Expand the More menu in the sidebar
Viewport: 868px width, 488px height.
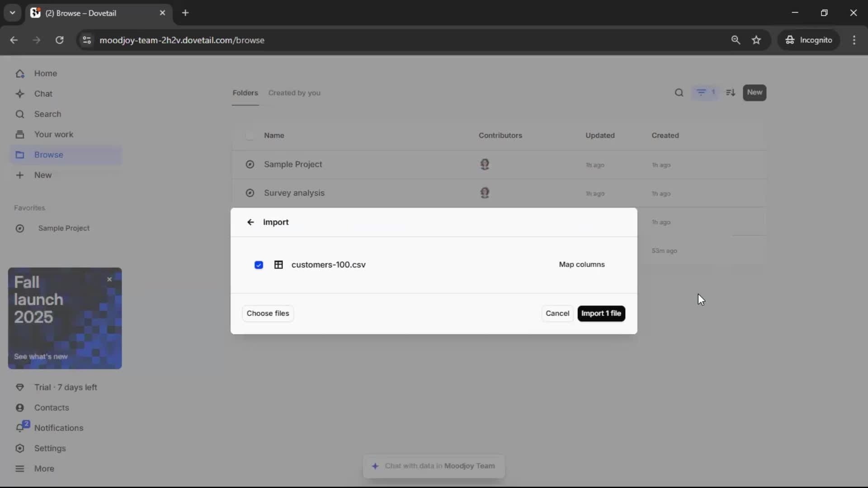[44, 469]
